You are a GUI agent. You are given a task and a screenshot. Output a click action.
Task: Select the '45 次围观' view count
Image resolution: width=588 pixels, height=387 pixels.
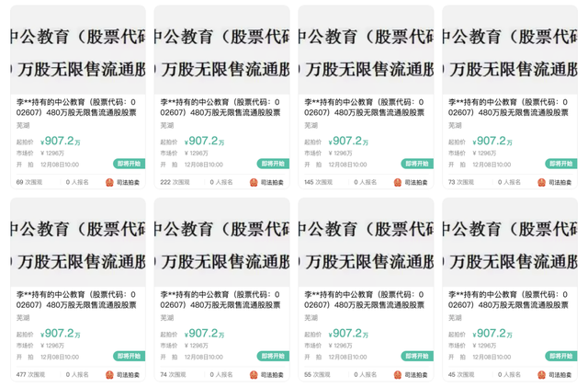point(461,375)
